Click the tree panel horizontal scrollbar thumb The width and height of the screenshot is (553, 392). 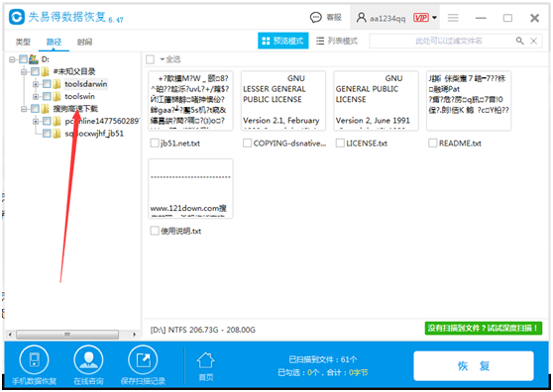coord(67,335)
